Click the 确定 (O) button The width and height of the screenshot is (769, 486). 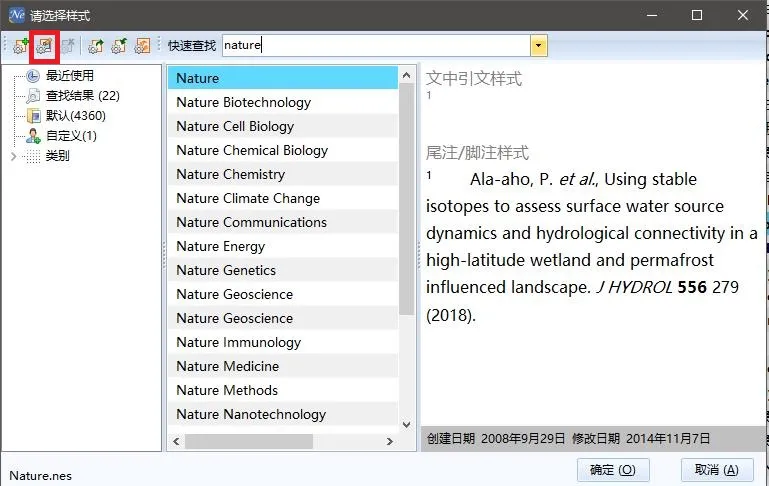(x=613, y=470)
